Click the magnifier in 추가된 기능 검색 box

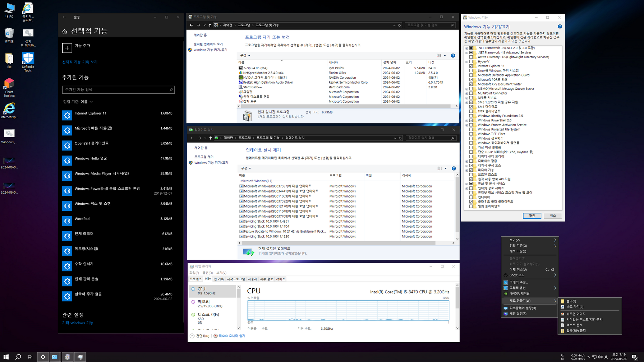(171, 90)
